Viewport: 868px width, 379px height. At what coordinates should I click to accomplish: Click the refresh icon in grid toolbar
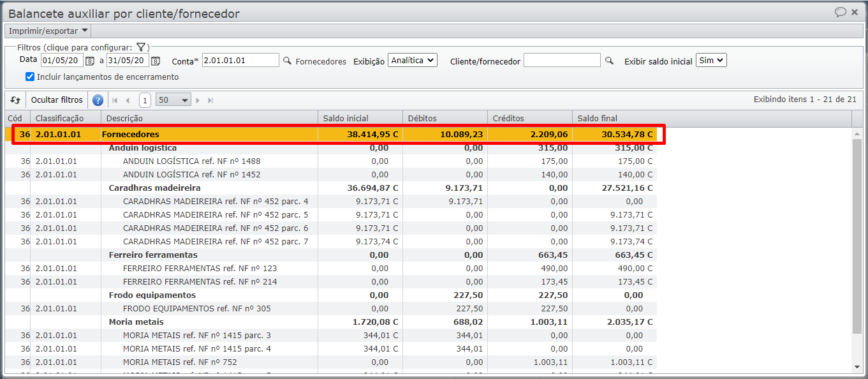pos(15,100)
